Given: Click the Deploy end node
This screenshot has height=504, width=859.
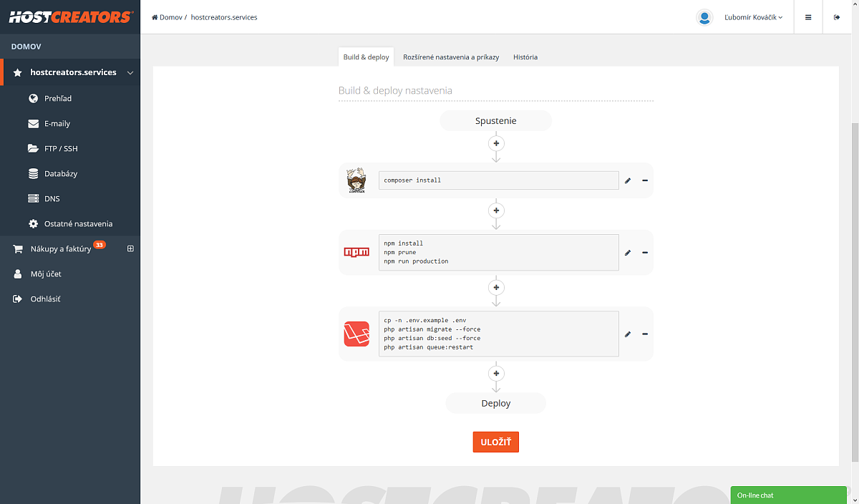Looking at the screenshot, I should pyautogui.click(x=496, y=403).
